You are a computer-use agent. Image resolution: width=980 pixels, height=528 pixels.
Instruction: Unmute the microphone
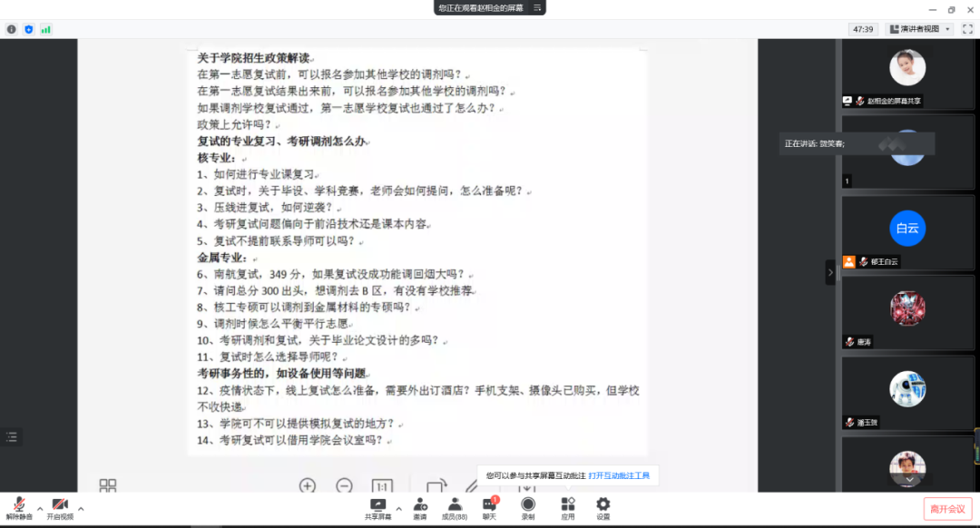(x=18, y=506)
